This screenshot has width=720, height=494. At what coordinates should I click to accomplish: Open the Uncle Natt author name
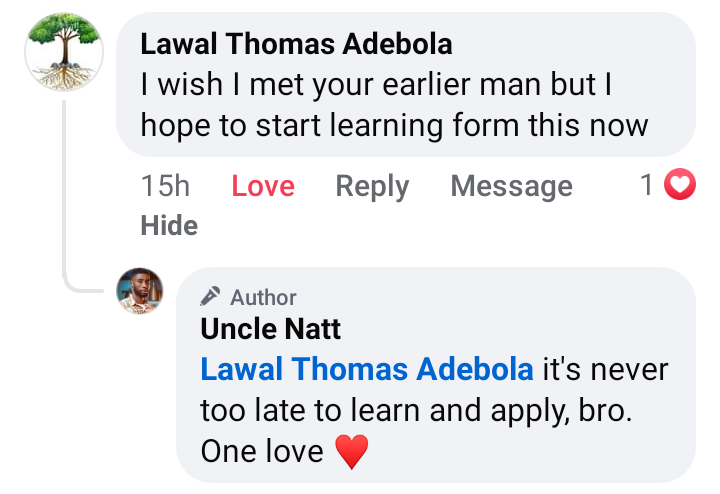tap(270, 328)
